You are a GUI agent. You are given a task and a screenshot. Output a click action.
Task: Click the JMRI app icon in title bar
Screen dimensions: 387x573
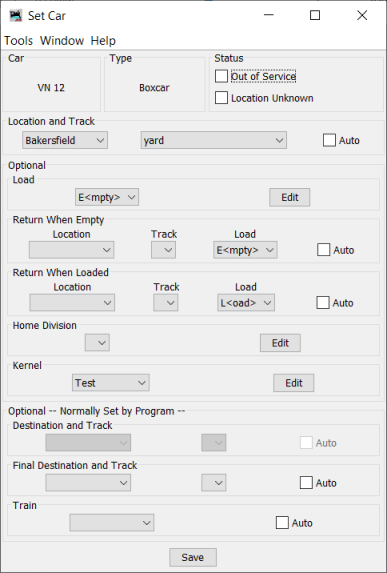(x=16, y=16)
